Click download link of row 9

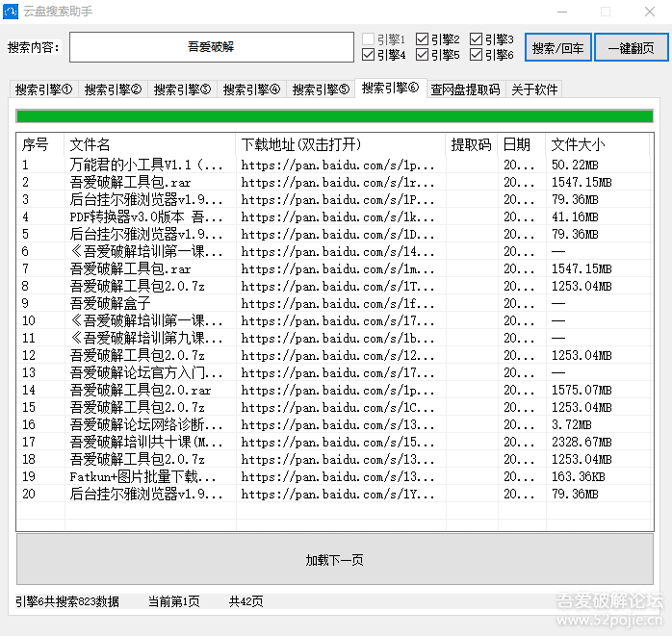(x=338, y=304)
